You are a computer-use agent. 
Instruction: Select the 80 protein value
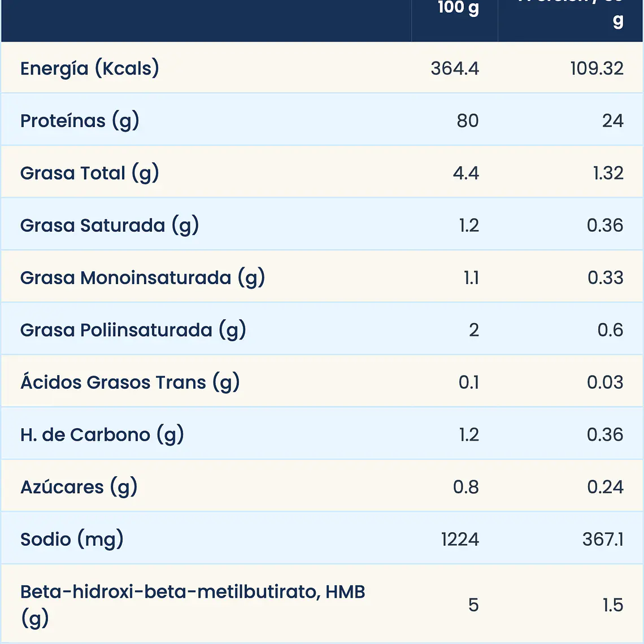click(x=468, y=121)
